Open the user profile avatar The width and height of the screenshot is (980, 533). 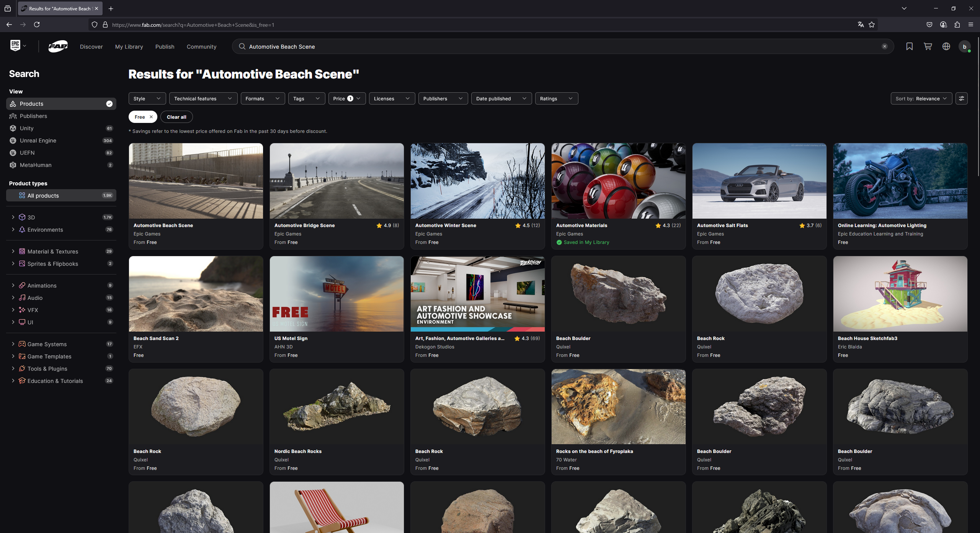964,46
